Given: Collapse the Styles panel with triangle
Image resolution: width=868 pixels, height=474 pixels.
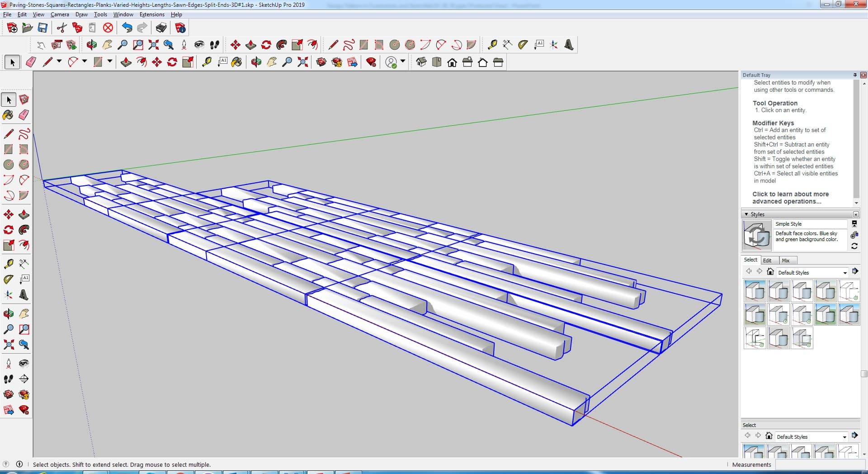Looking at the screenshot, I should (746, 214).
